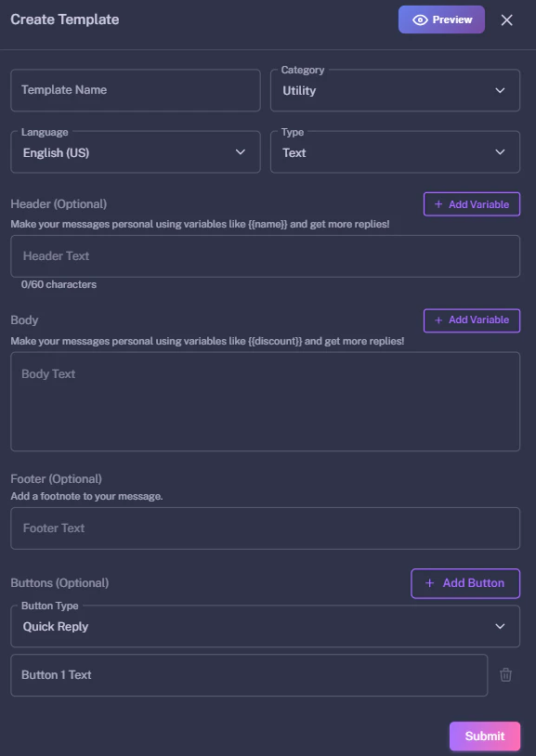Open the Type dropdown showing Text
Image resolution: width=536 pixels, height=756 pixels.
(x=395, y=151)
